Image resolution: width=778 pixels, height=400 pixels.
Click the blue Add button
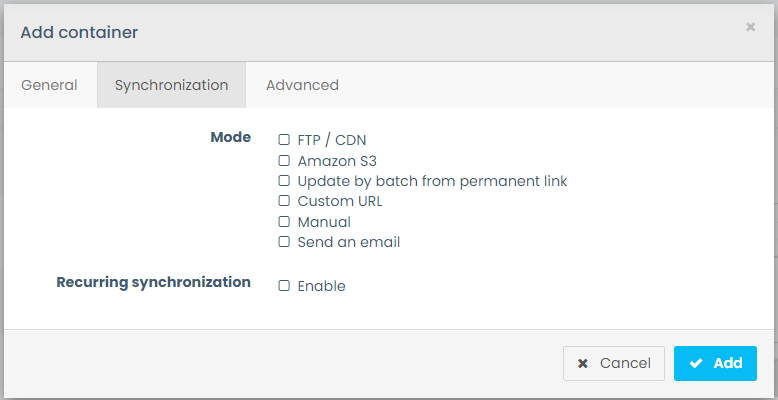tap(715, 364)
